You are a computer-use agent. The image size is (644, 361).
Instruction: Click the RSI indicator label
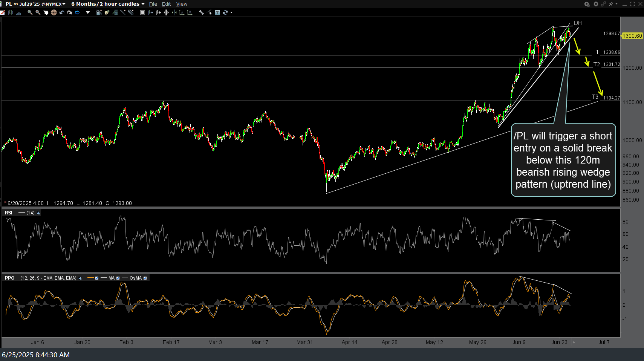coord(9,213)
